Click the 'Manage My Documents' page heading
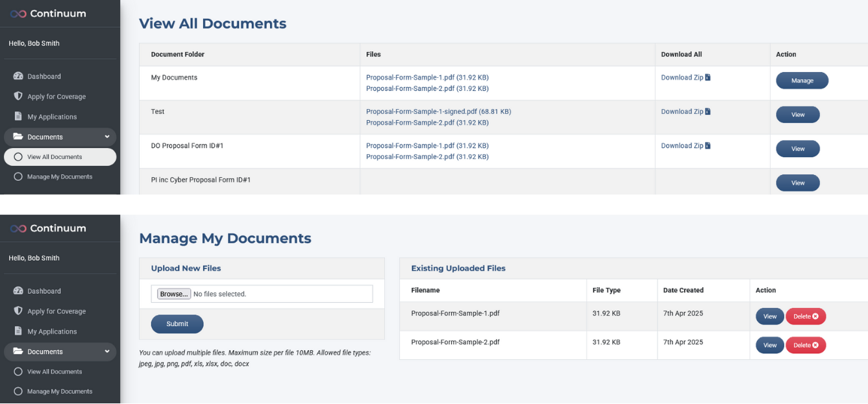Viewport: 868px width, 404px height. click(x=225, y=238)
